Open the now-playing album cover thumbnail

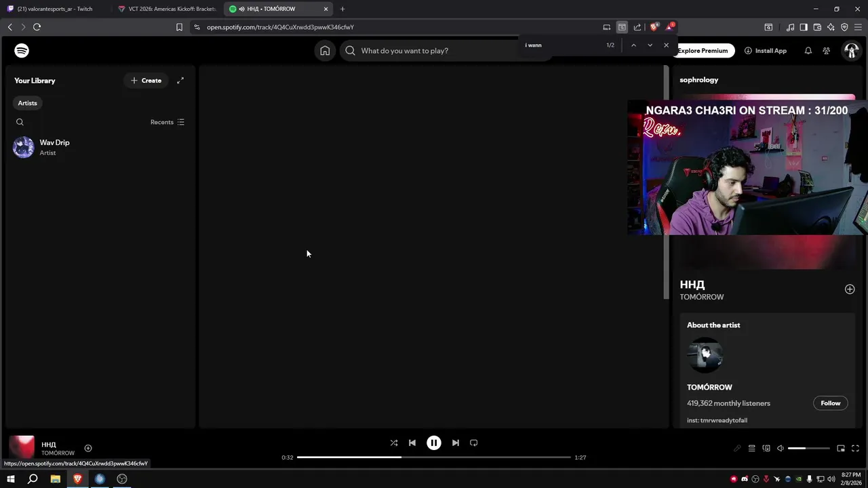[22, 448]
